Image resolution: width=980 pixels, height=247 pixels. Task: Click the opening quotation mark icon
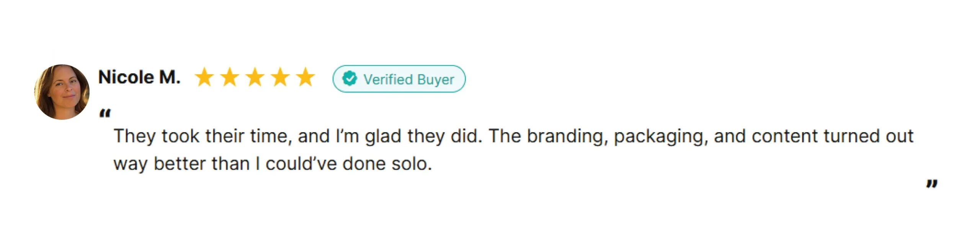click(x=105, y=113)
